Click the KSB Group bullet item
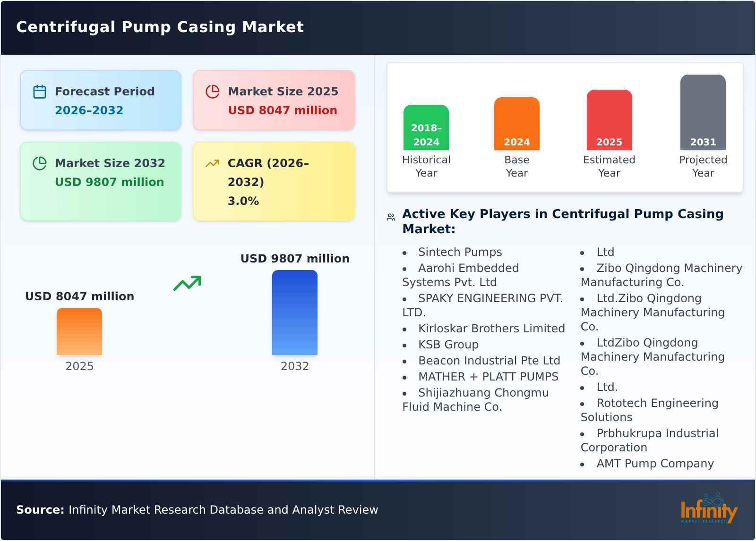 pos(448,344)
